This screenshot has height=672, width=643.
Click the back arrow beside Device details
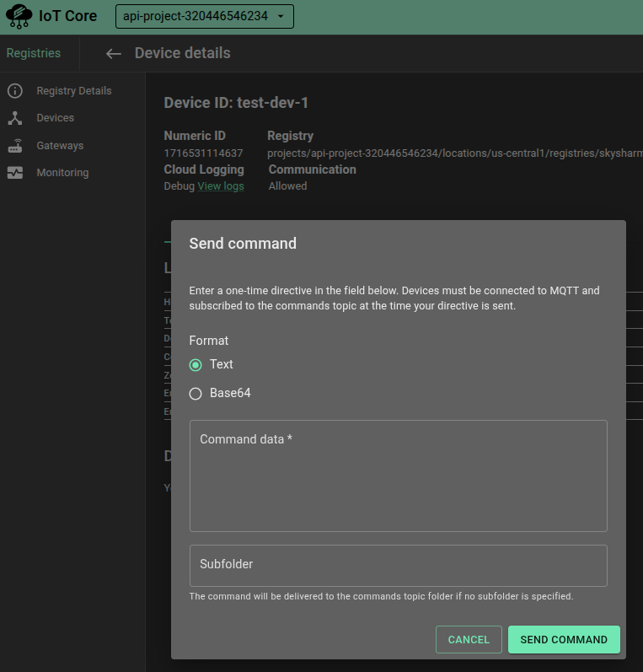(113, 53)
